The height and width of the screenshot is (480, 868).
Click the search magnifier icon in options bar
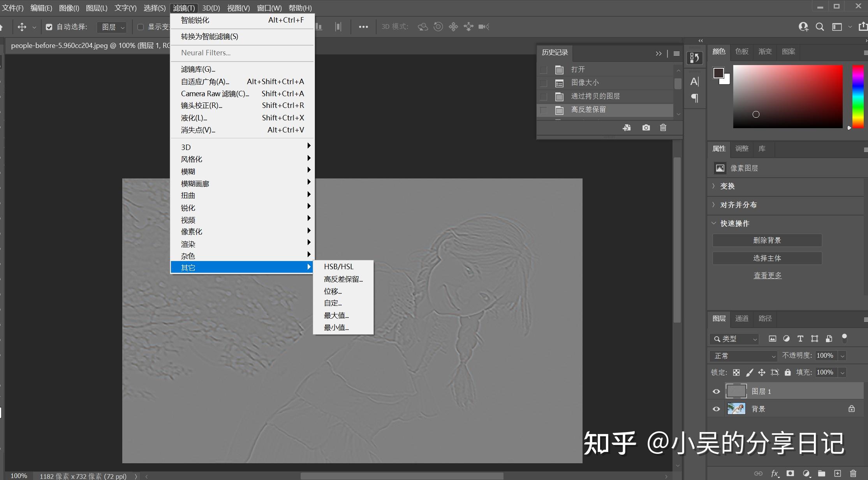(x=820, y=26)
